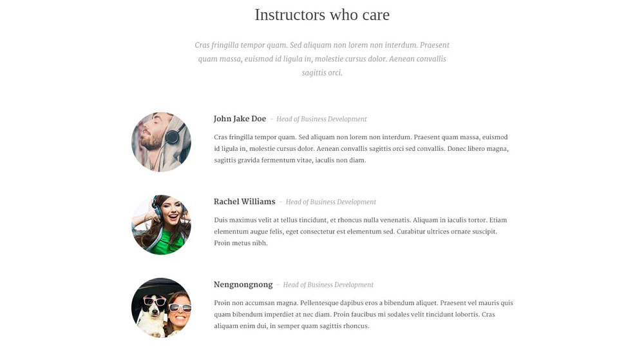Click the woman's face in third avatar
644x361 pixels.
(180, 309)
